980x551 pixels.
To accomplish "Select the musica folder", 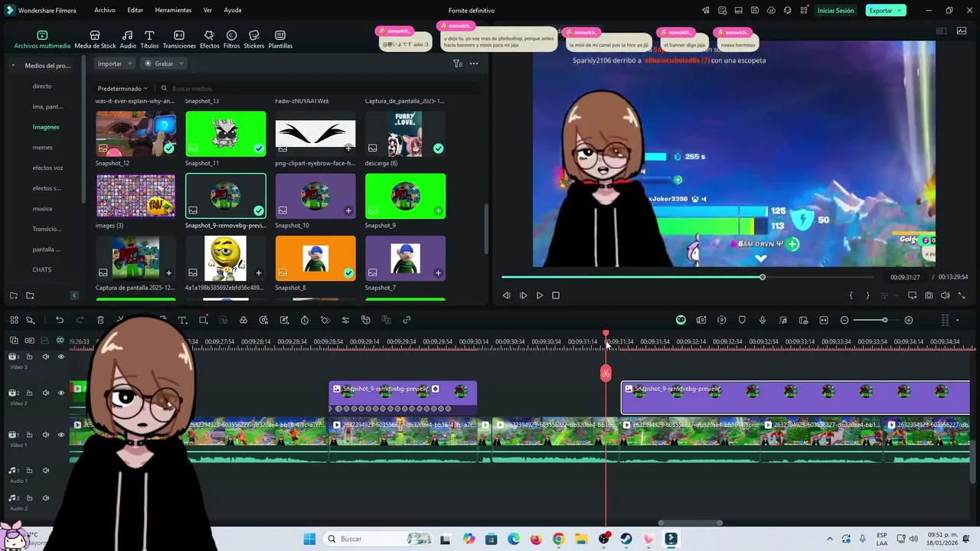I will click(43, 209).
